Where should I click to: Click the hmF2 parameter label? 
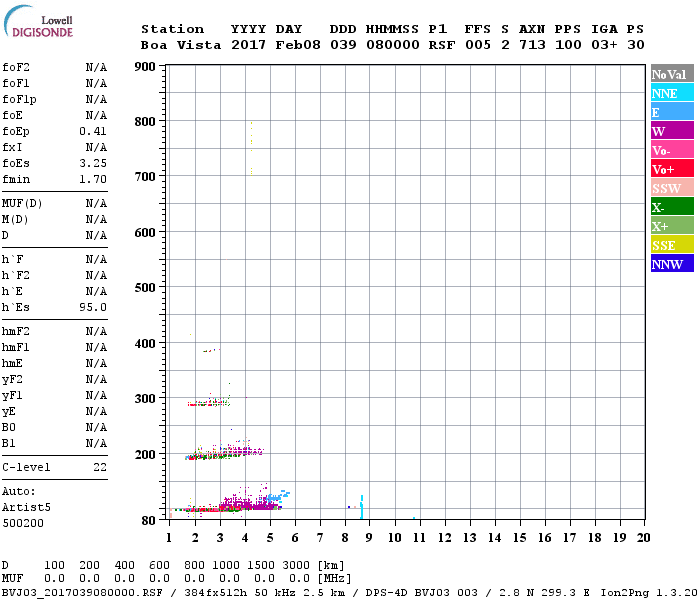[x=16, y=332]
